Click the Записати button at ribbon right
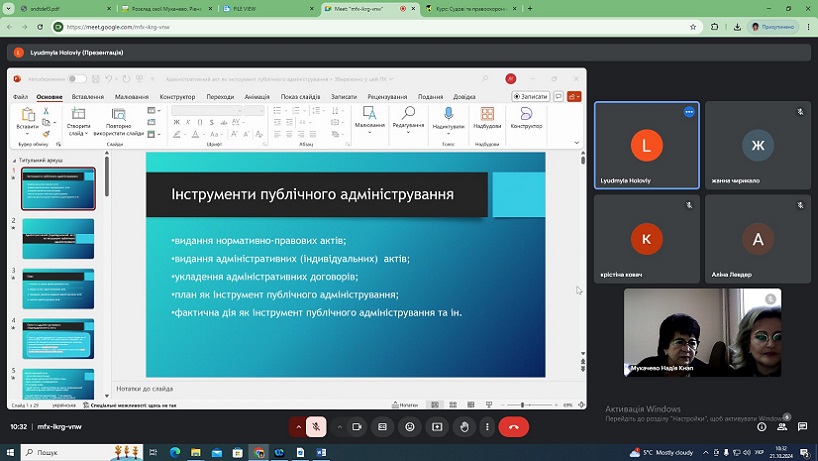This screenshot has width=818, height=461. click(531, 96)
